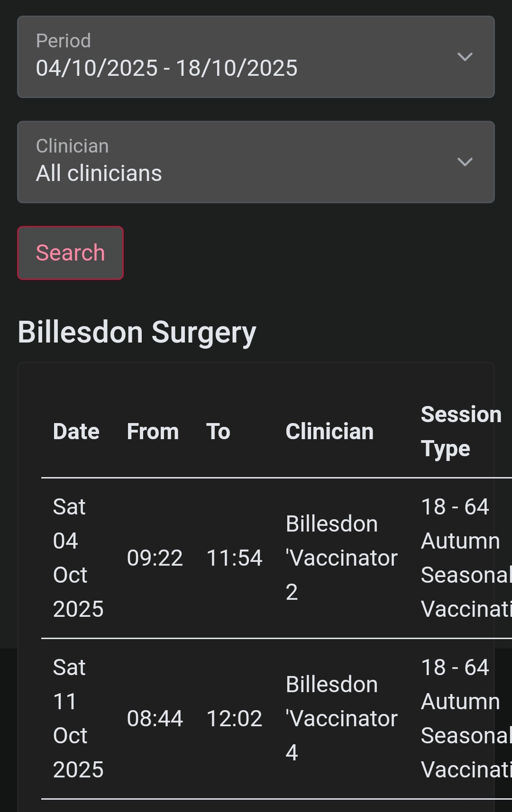Click the 11:54 end time cell
512x812 pixels.
point(234,558)
